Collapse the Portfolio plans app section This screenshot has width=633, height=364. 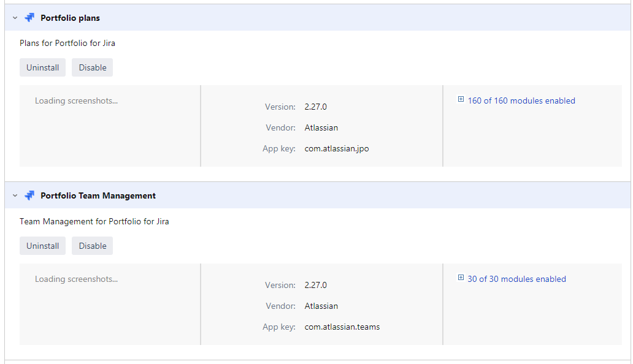[15, 18]
